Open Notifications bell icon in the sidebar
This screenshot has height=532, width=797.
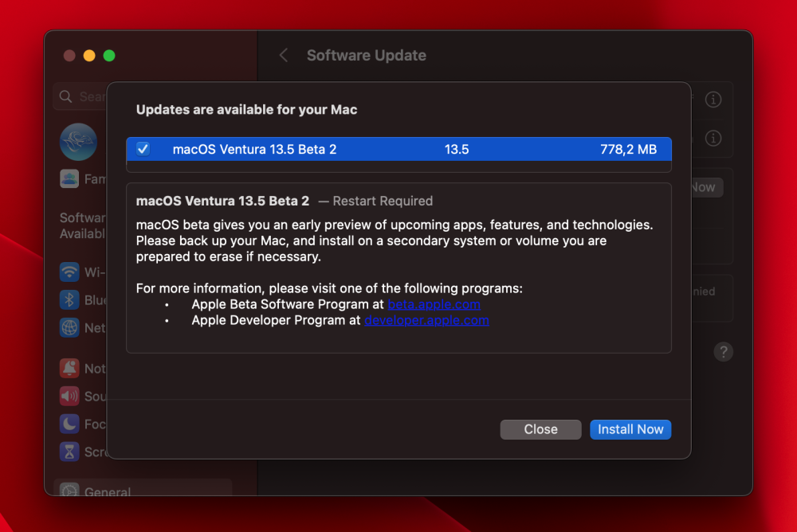tap(69, 369)
